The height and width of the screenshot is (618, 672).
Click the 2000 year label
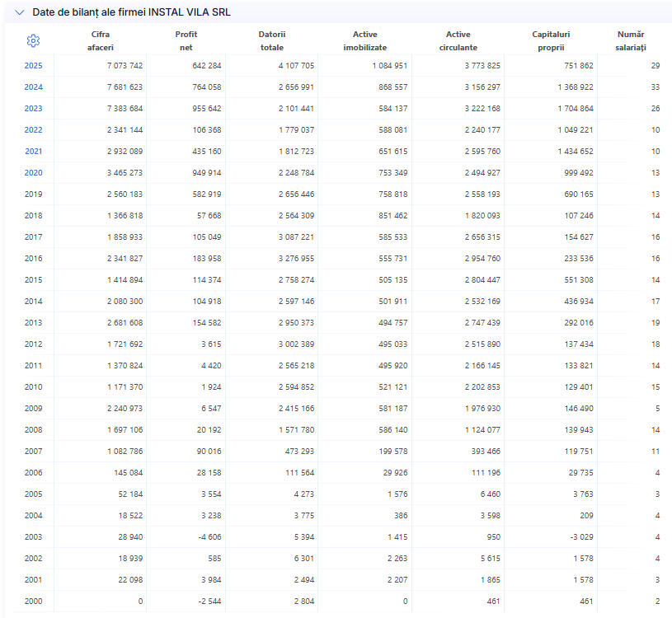point(34,601)
